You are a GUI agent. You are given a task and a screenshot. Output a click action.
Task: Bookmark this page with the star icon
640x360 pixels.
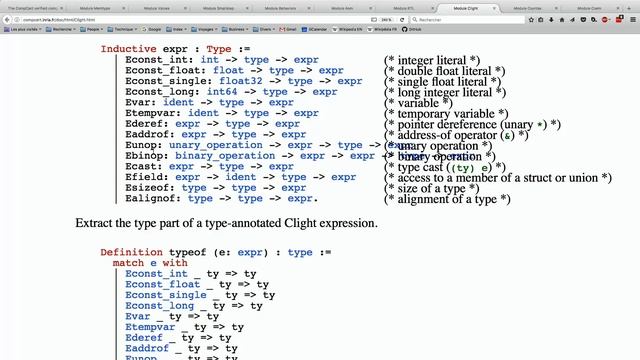tap(531, 20)
